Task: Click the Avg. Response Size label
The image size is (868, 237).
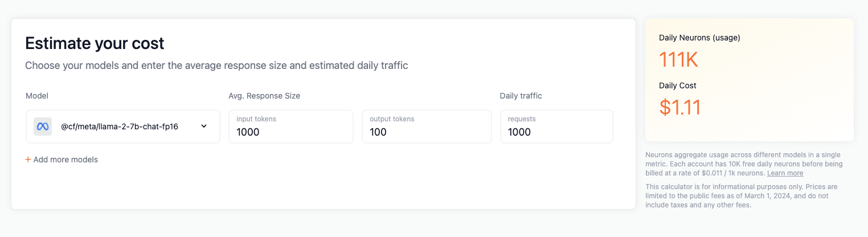Action: pyautogui.click(x=264, y=96)
